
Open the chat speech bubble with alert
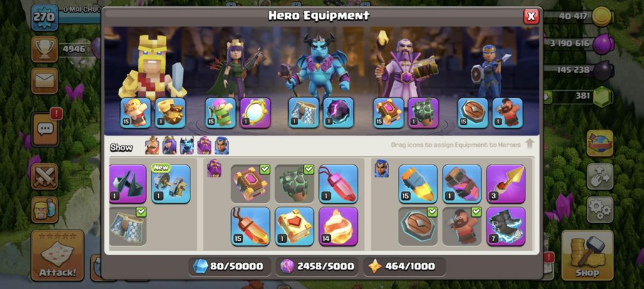click(44, 129)
